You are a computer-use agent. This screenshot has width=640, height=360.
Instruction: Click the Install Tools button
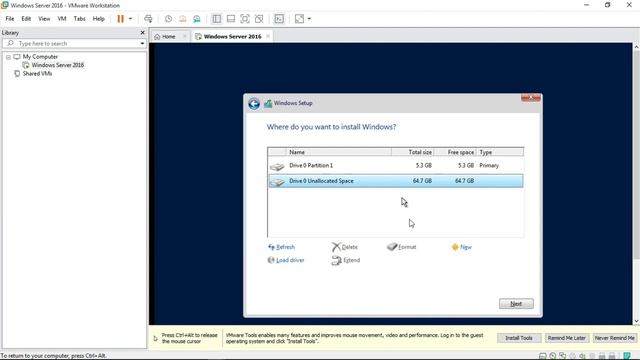click(x=519, y=338)
